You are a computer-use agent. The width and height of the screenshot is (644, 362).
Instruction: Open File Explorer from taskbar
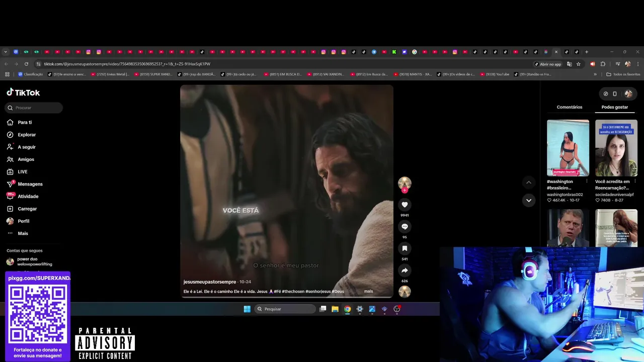coord(335,309)
